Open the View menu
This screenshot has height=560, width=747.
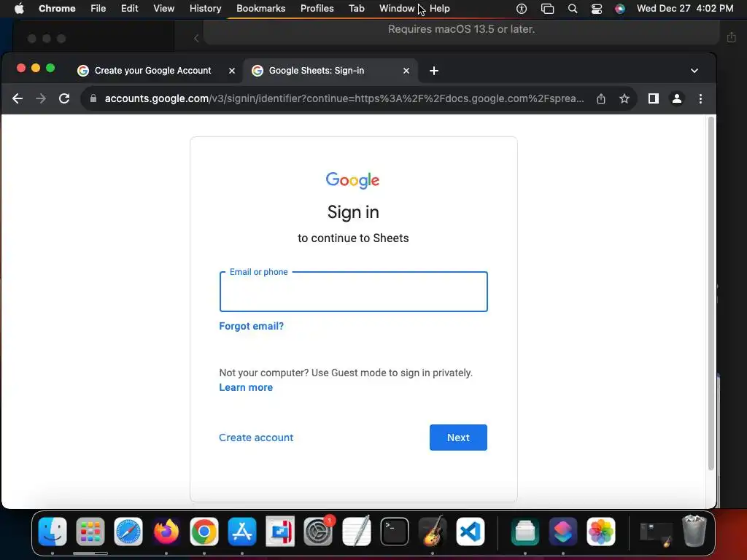pos(164,9)
